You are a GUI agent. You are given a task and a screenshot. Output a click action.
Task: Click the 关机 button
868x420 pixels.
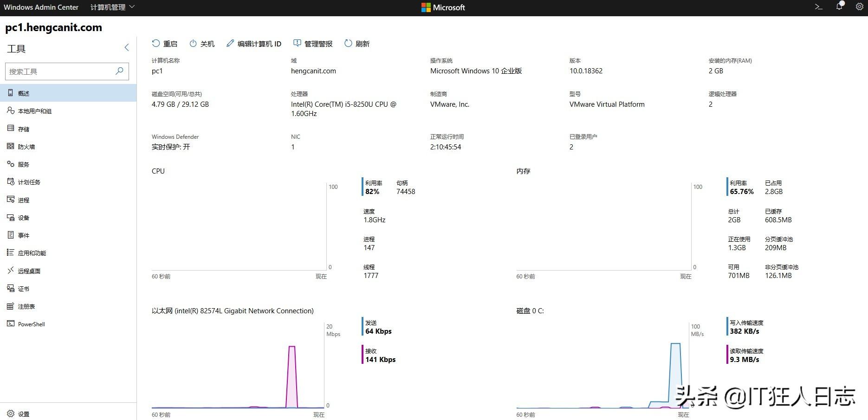[202, 44]
